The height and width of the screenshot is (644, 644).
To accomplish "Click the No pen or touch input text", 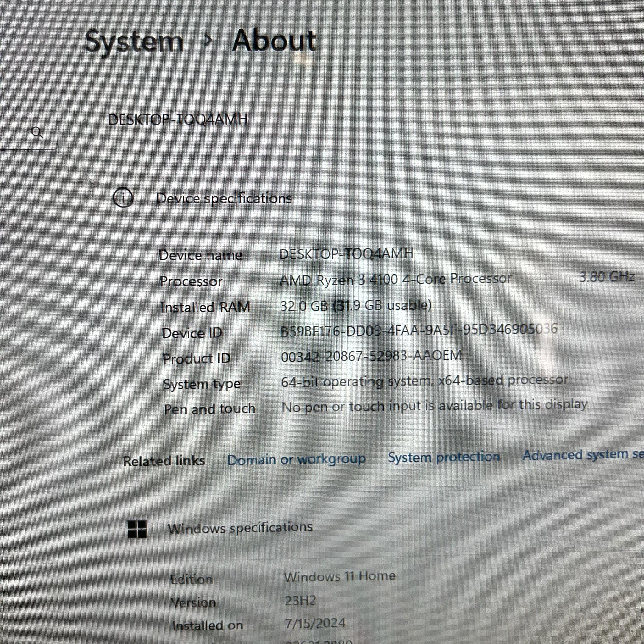I will coord(434,406).
